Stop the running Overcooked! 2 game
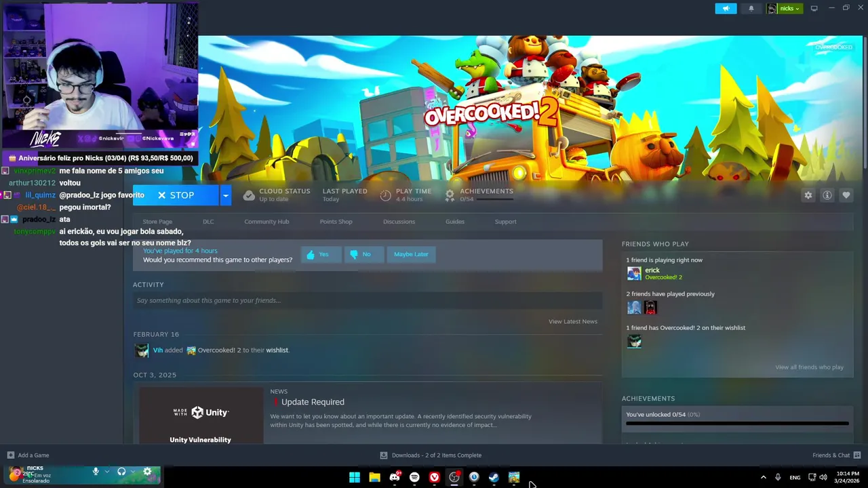This screenshot has height=488, width=868. pyautogui.click(x=176, y=195)
